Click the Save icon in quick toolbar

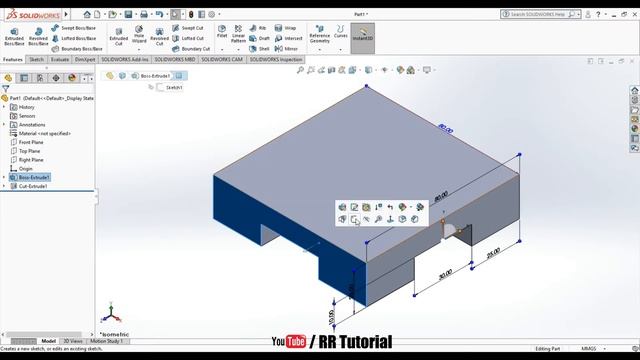click(x=128, y=14)
